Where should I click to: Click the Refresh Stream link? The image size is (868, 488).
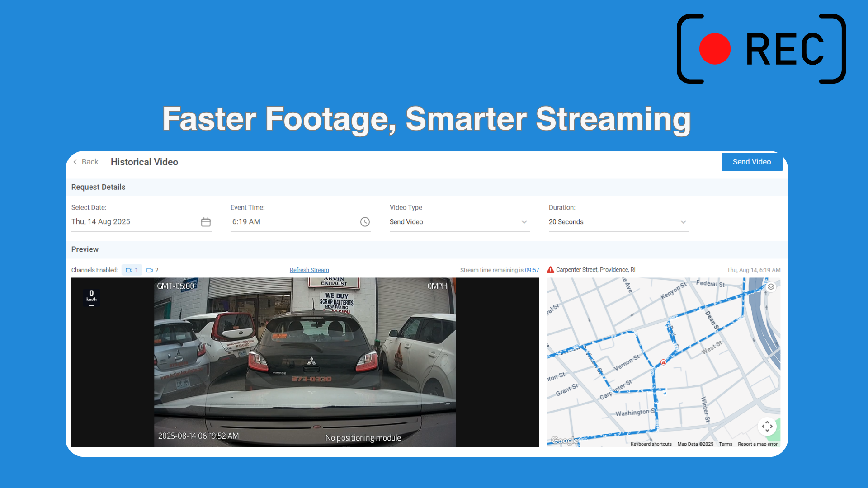pyautogui.click(x=309, y=270)
